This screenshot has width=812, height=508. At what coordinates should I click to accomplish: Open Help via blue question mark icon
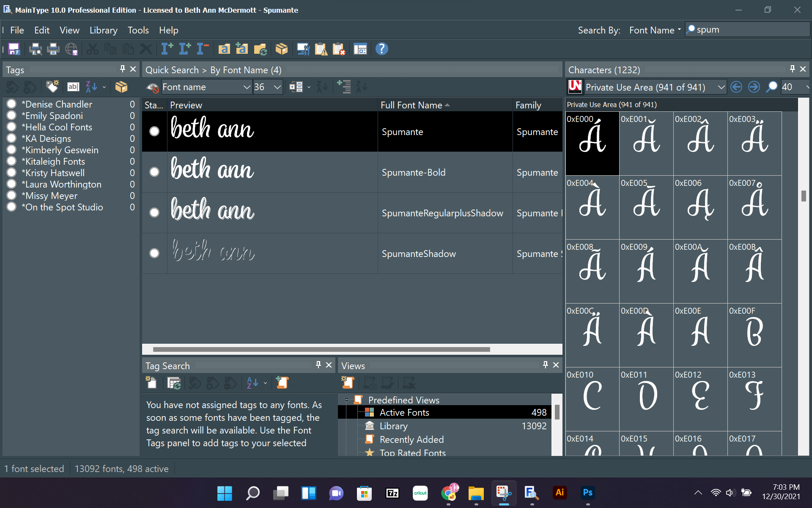point(381,49)
